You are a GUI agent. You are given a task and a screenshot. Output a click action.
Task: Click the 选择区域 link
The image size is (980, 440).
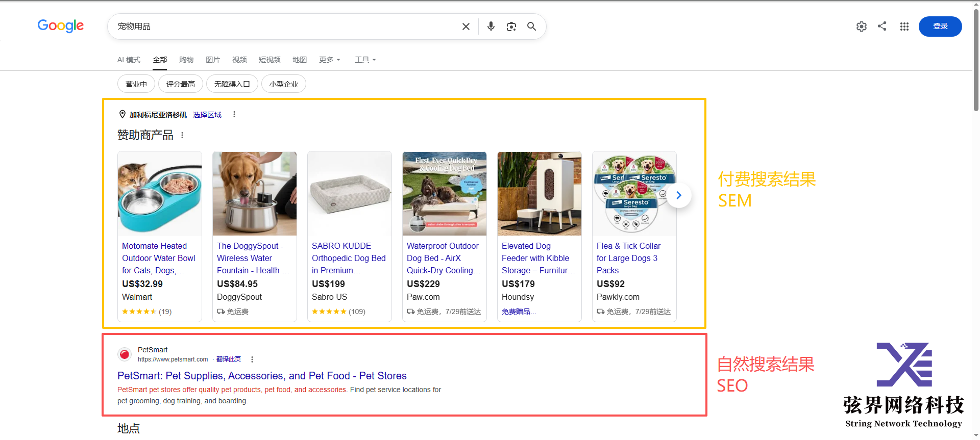pyautogui.click(x=207, y=115)
